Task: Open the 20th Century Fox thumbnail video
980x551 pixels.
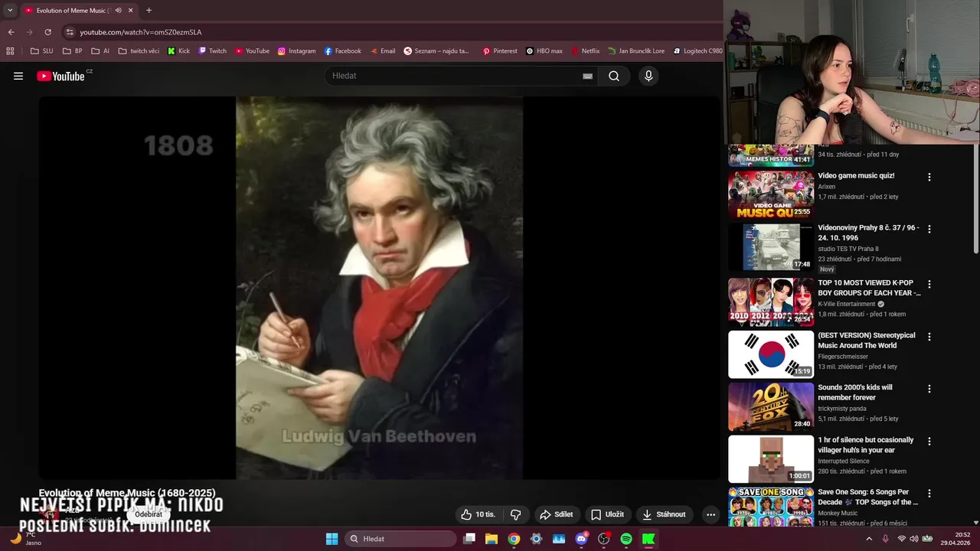Action: point(771,406)
